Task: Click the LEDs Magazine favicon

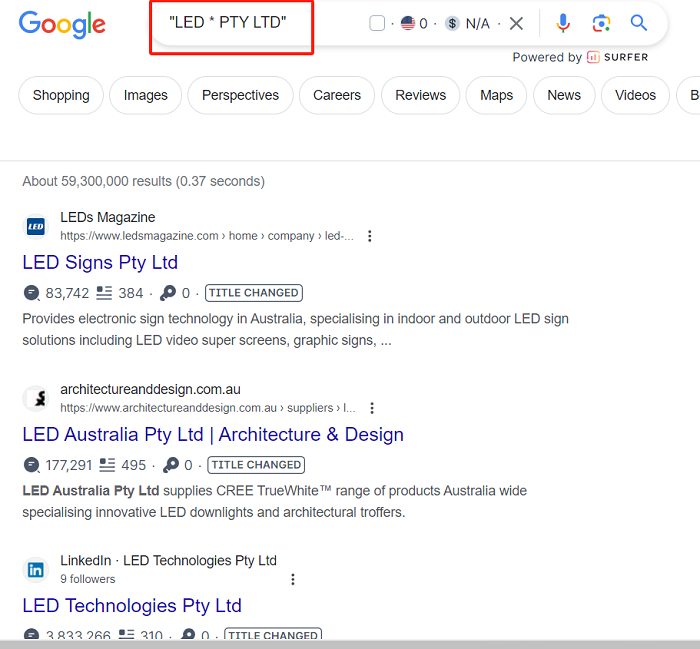Action: coord(36,226)
